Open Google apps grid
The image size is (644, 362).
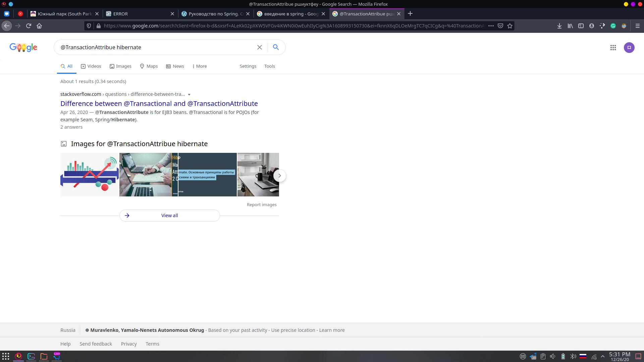(613, 48)
